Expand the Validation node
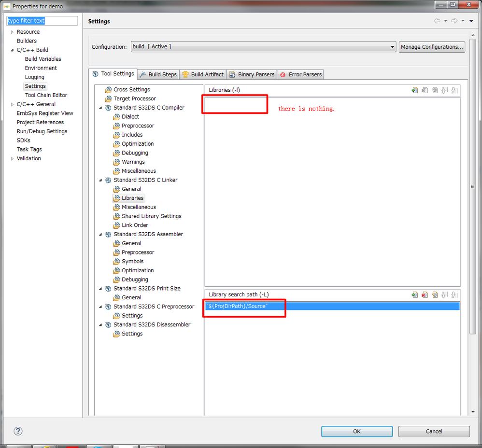The width and height of the screenshot is (482, 448). pyautogui.click(x=12, y=158)
